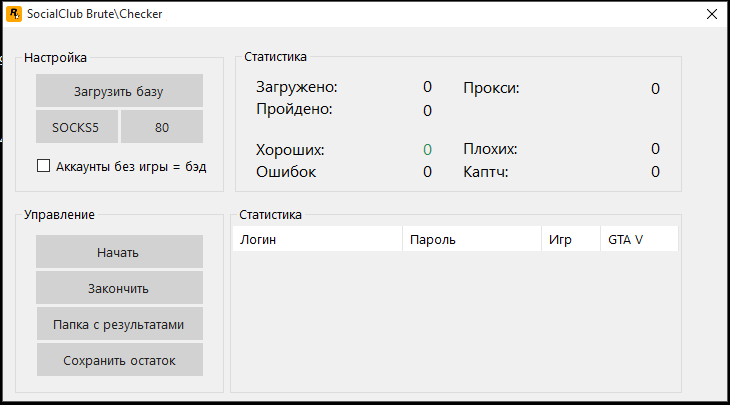The height and width of the screenshot is (405, 730).
Task: Click the SocialClub Brute\Checker title text
Action: point(95,14)
